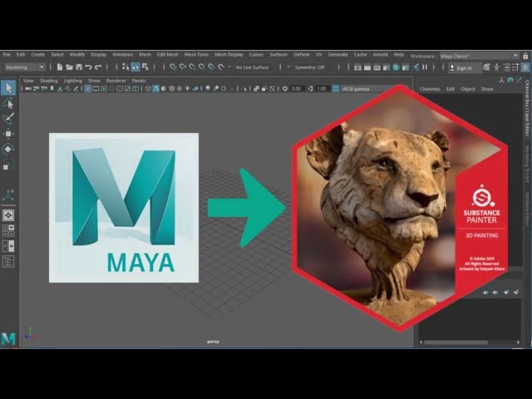Pick the Paint Selection tool
Screen dimensions: 532x399
click(x=8, y=118)
